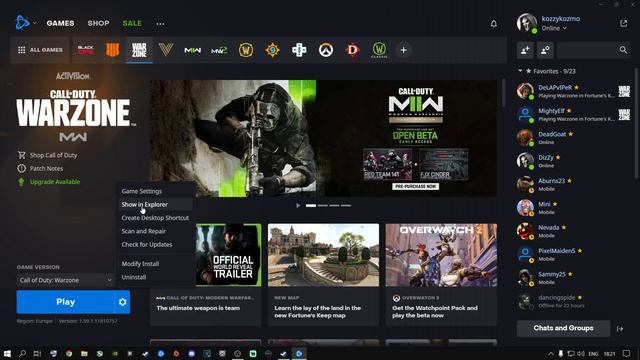This screenshot has height=360, width=640.
Task: Add a game with the plus icon
Action: 404,50
